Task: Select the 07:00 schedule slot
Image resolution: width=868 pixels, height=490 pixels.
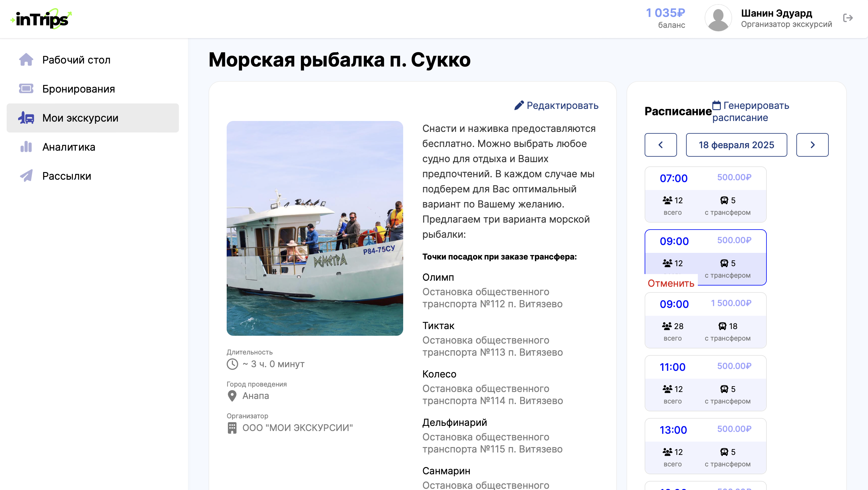Action: [x=705, y=194]
